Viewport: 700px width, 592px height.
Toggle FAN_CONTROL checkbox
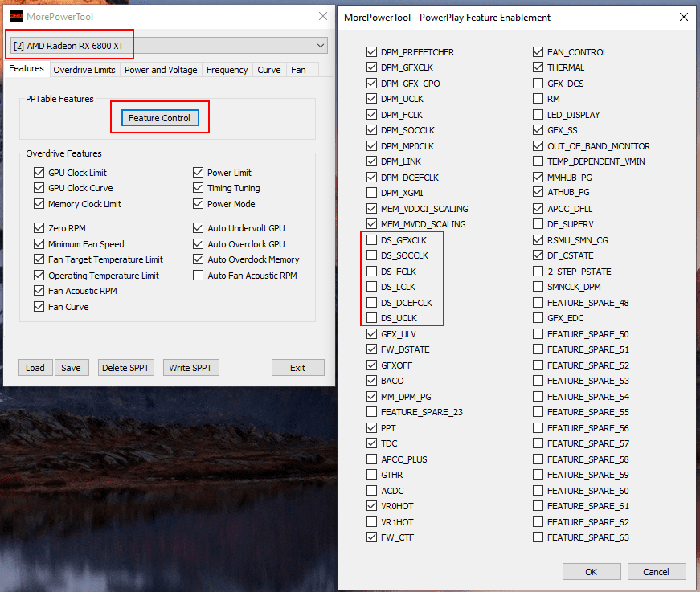538,52
